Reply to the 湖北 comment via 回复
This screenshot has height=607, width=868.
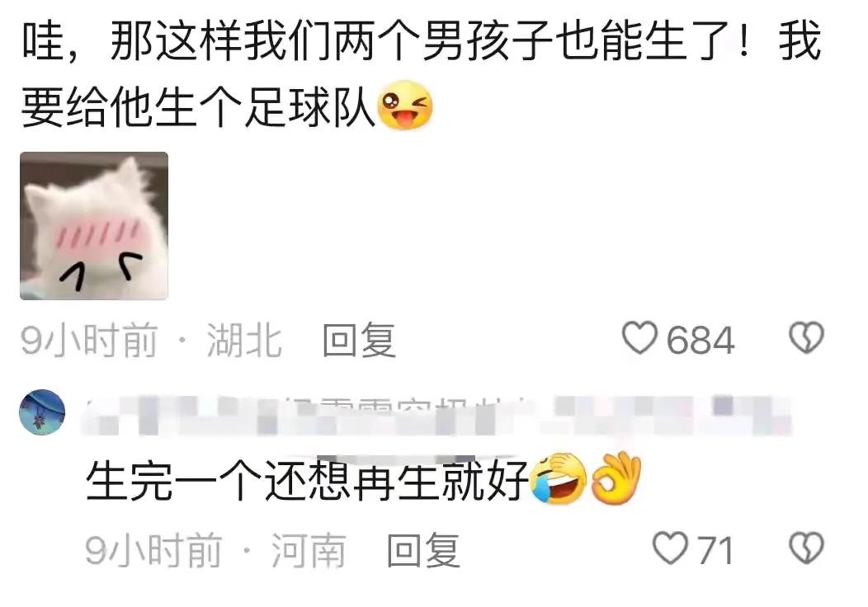[359, 340]
